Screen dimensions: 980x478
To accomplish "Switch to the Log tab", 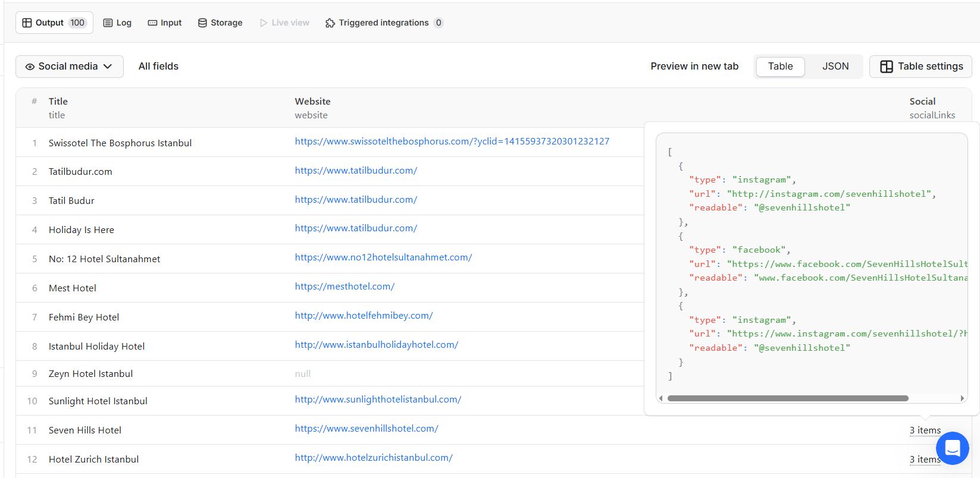I will click(117, 23).
